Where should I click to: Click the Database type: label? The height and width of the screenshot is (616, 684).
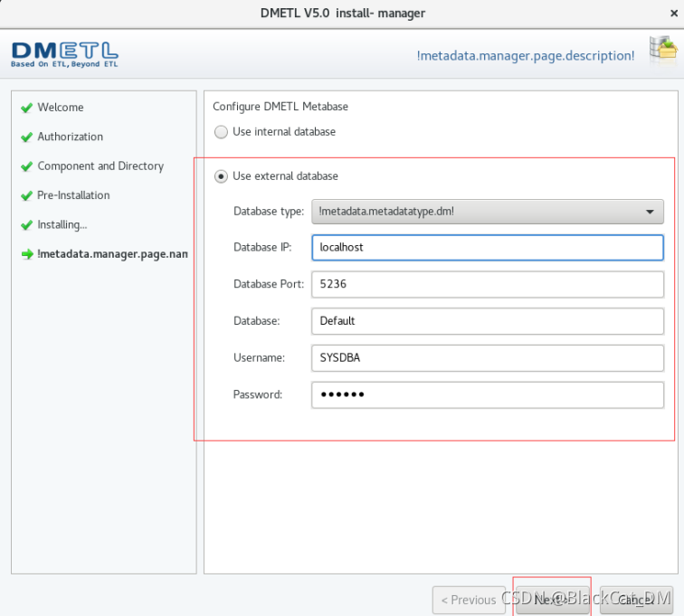[269, 212]
